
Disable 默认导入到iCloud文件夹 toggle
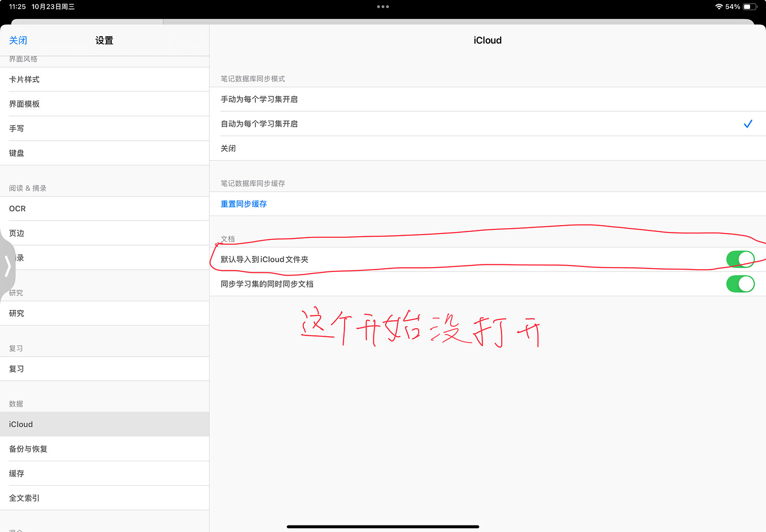(740, 259)
